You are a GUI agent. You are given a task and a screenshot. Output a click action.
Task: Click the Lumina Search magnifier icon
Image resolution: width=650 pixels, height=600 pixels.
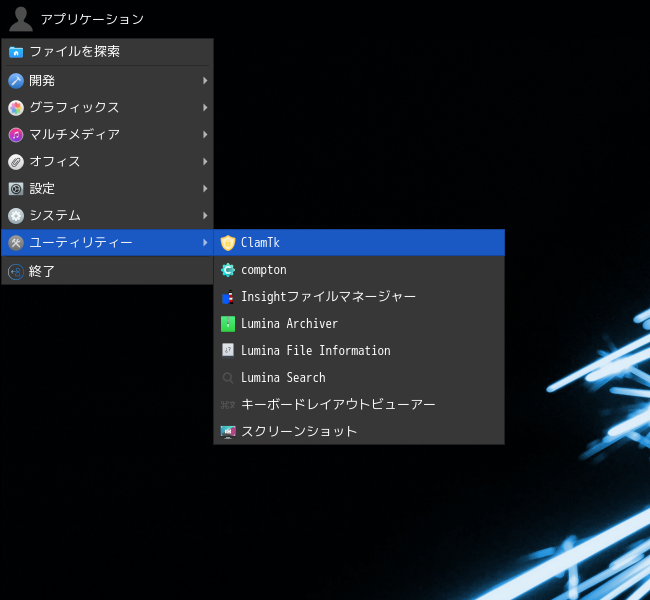pos(228,378)
